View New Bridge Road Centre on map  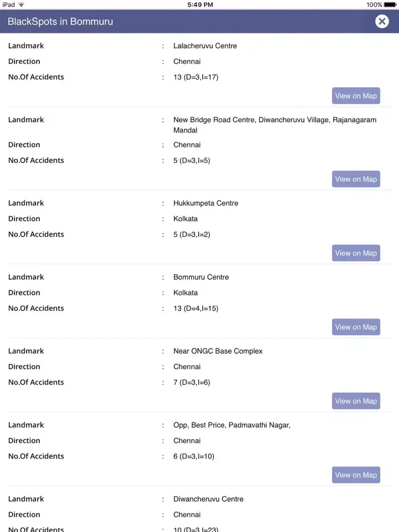click(x=356, y=179)
